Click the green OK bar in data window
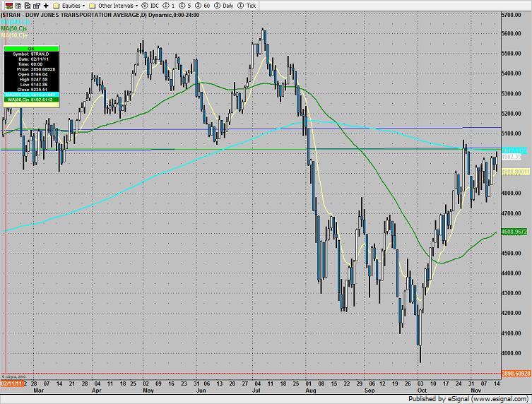This screenshot has height=404, width=532. pyautogui.click(x=31, y=49)
